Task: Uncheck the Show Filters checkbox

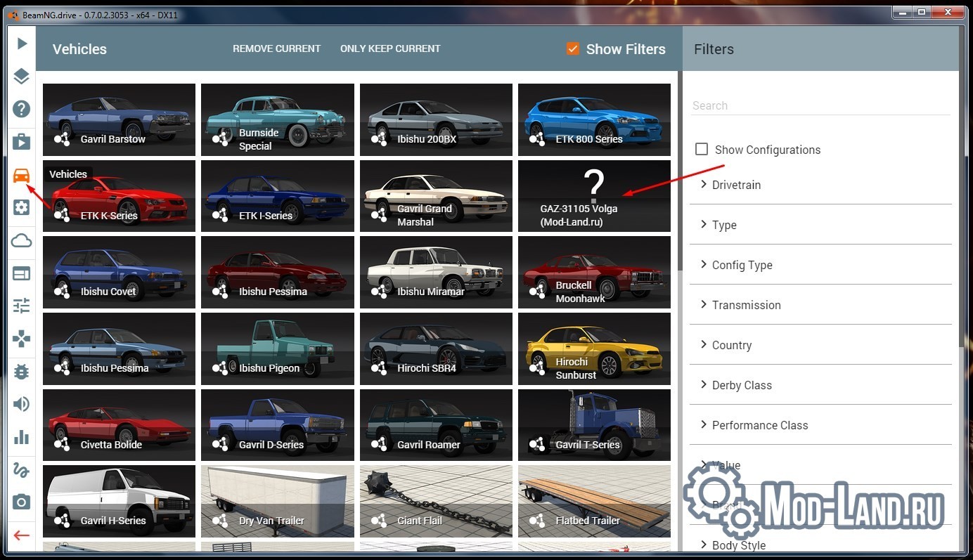Action: click(573, 48)
